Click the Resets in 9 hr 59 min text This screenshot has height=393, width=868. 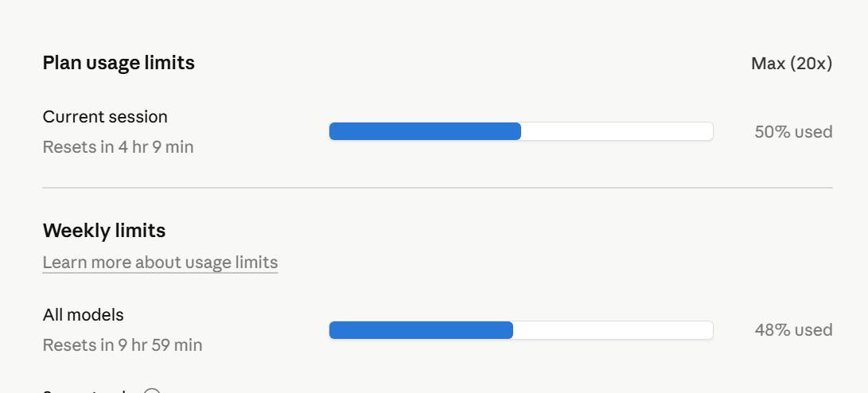pyautogui.click(x=123, y=344)
